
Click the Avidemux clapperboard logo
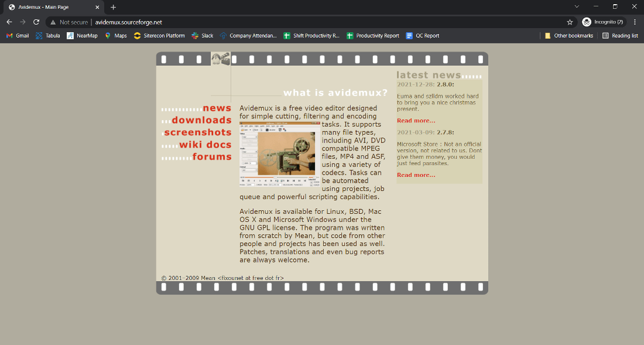[221, 59]
